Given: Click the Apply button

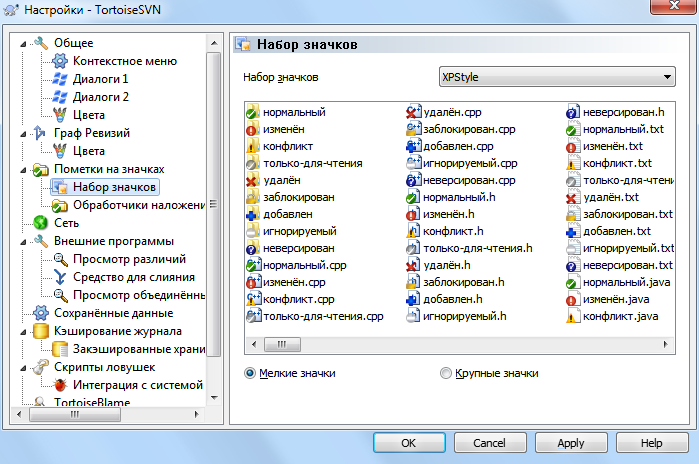Looking at the screenshot, I should [571, 443].
